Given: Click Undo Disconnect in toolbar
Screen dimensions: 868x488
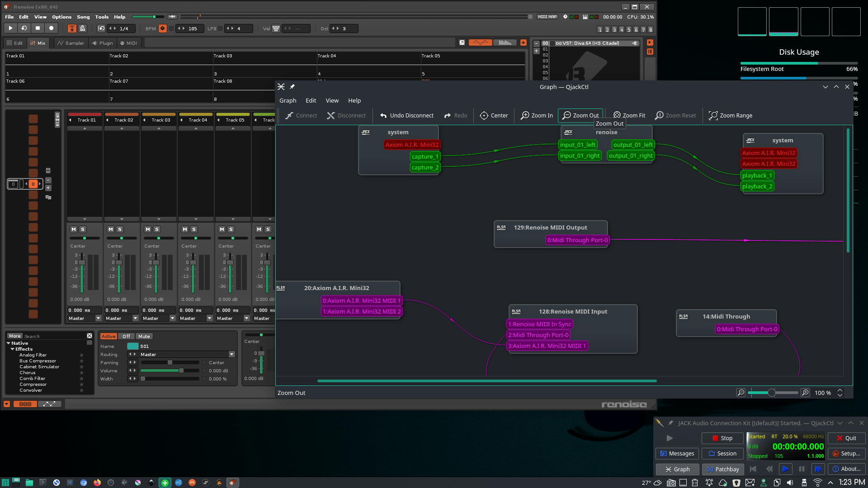Looking at the screenshot, I should coord(406,116).
